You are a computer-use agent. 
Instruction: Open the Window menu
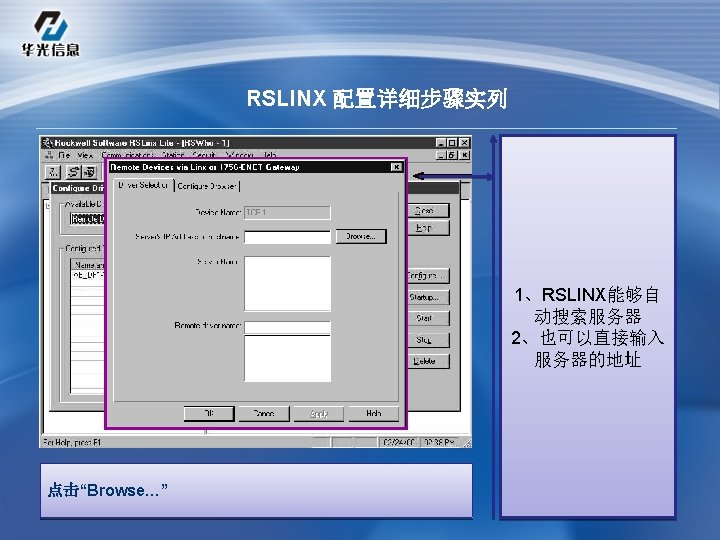[239, 155]
